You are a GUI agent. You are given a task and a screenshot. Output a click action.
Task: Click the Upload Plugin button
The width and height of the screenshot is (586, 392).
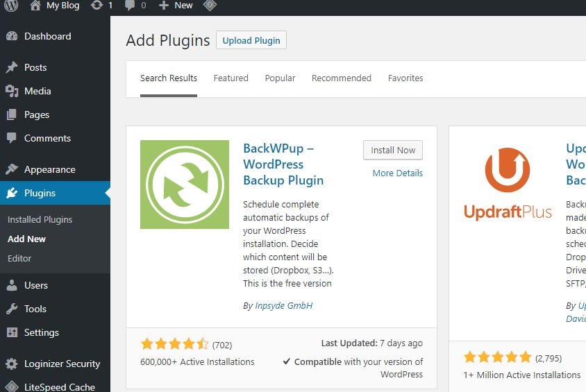point(251,40)
